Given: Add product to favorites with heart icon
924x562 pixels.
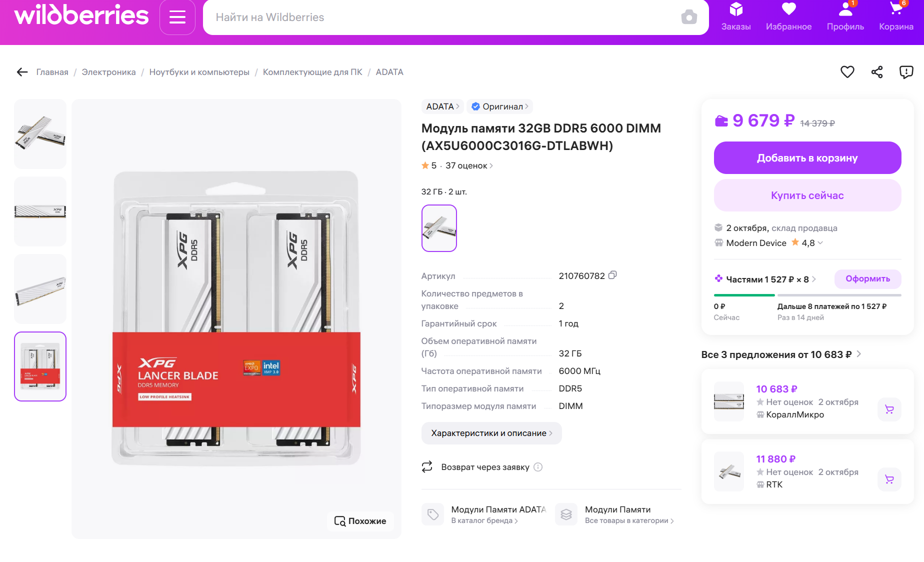Looking at the screenshot, I should [847, 72].
